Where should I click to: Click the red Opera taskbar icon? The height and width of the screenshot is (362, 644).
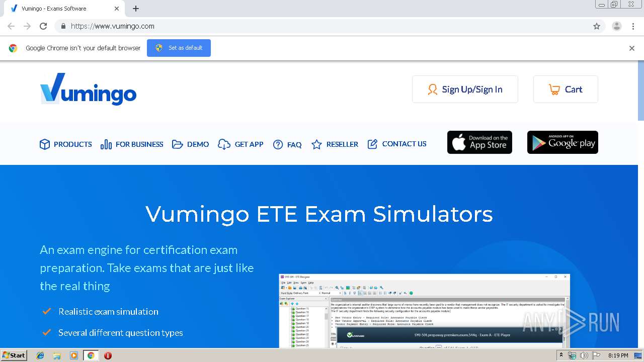(108, 355)
